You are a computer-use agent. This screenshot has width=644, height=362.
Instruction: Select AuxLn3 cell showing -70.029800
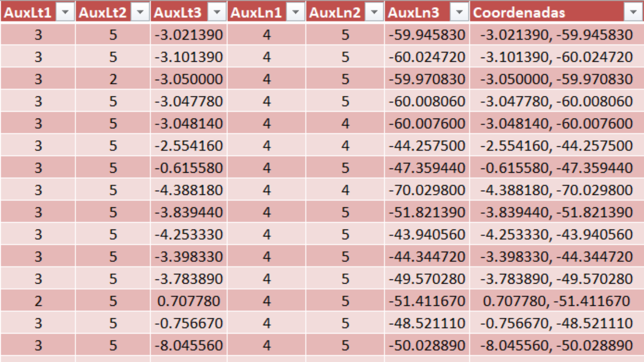pos(427,190)
